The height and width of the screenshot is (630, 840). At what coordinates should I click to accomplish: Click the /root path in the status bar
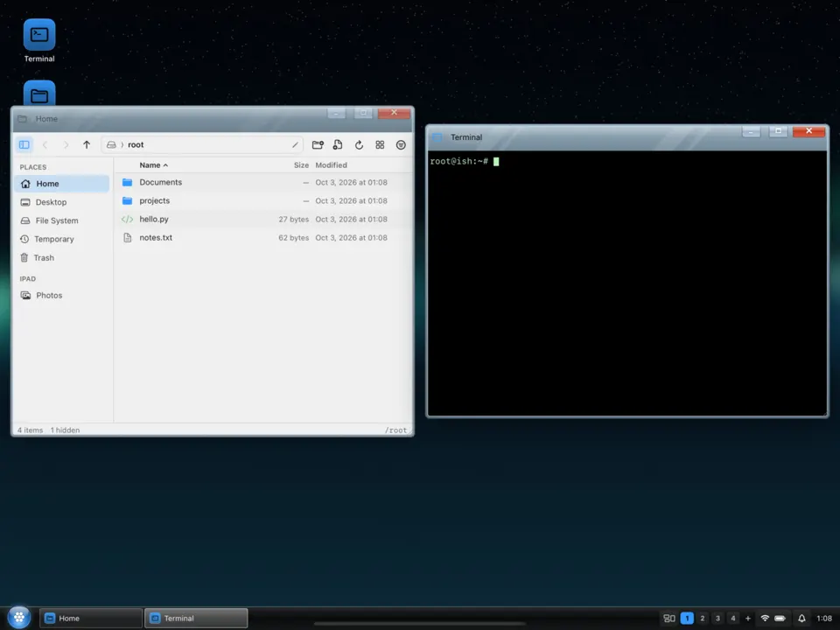[x=395, y=430]
